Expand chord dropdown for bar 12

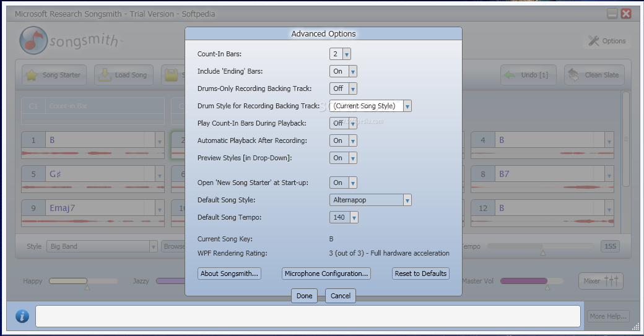pyautogui.click(x=609, y=209)
